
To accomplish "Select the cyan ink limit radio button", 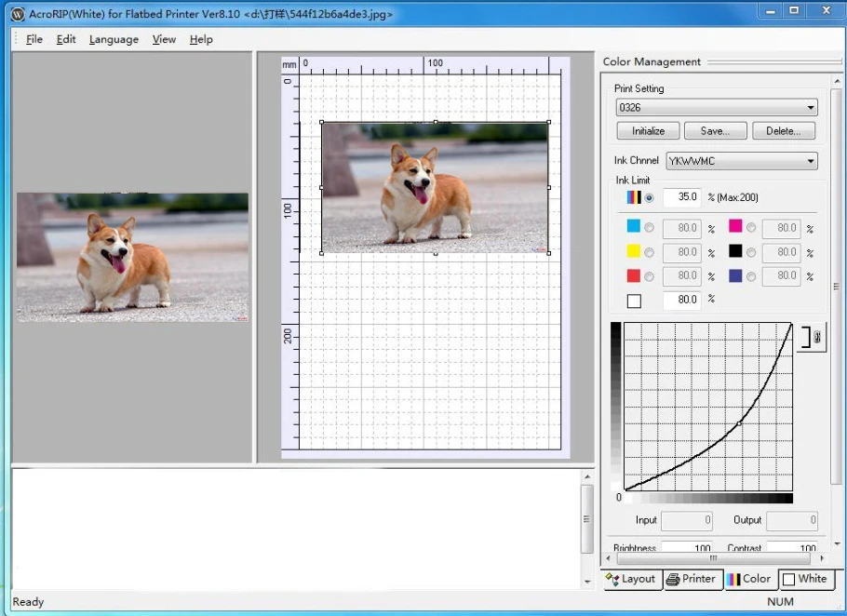I will point(649,228).
